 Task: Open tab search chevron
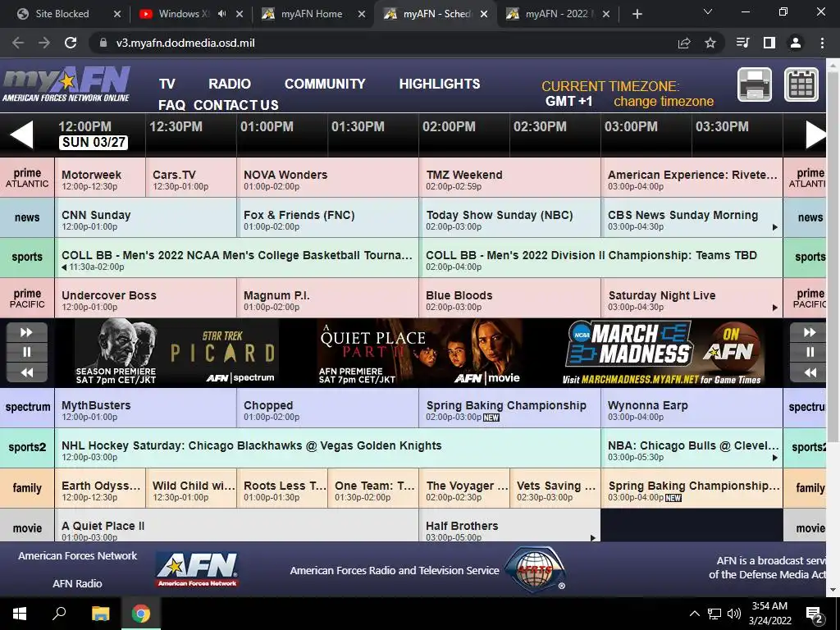tap(708, 11)
